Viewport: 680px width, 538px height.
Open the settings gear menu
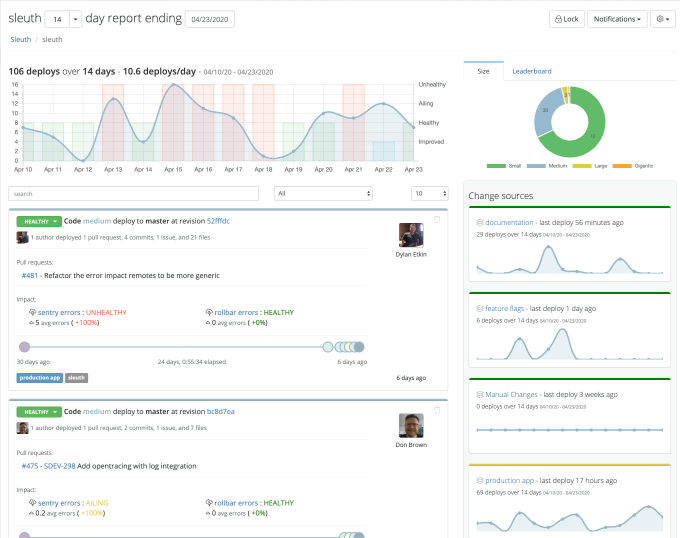pos(662,19)
